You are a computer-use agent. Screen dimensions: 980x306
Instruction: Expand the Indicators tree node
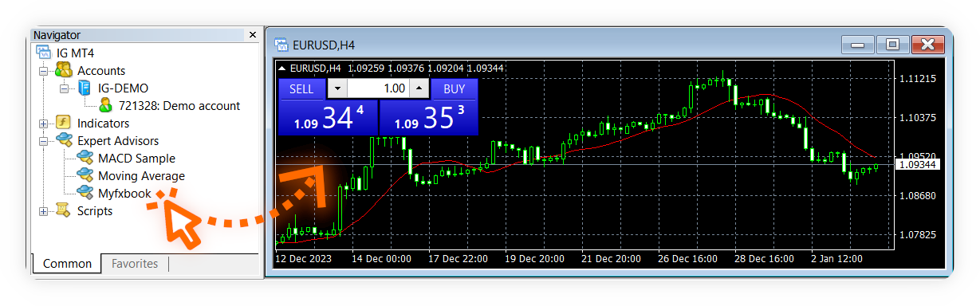(43, 124)
